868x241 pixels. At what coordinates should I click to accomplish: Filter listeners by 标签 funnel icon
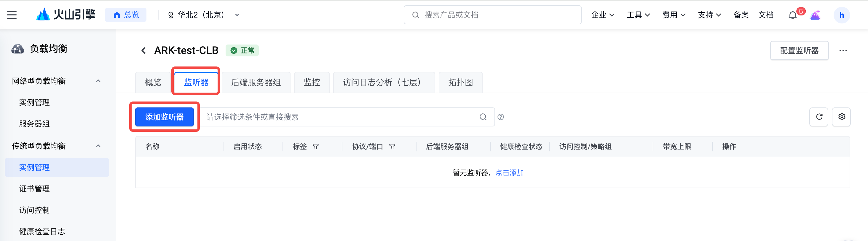[x=316, y=147]
